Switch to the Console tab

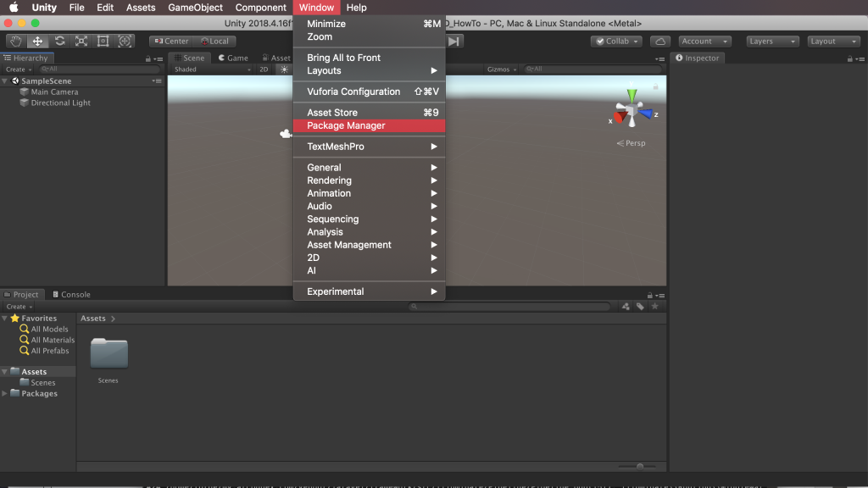(x=71, y=294)
